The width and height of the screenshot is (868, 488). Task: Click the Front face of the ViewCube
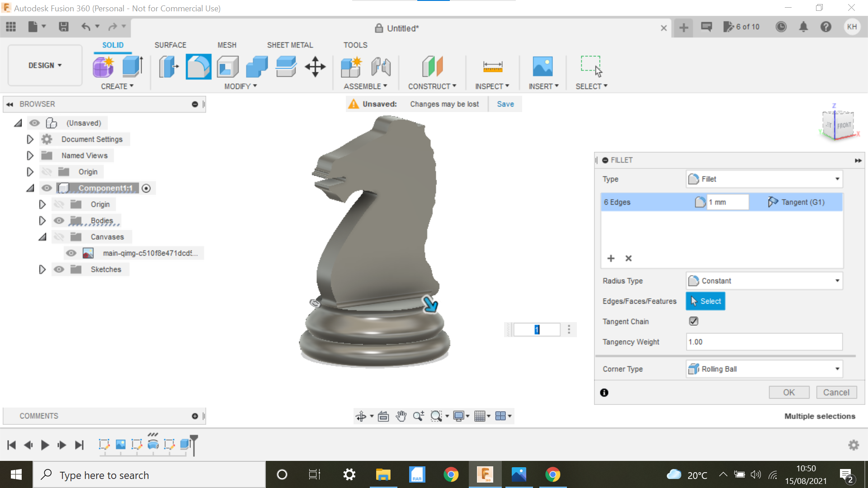pos(844,125)
